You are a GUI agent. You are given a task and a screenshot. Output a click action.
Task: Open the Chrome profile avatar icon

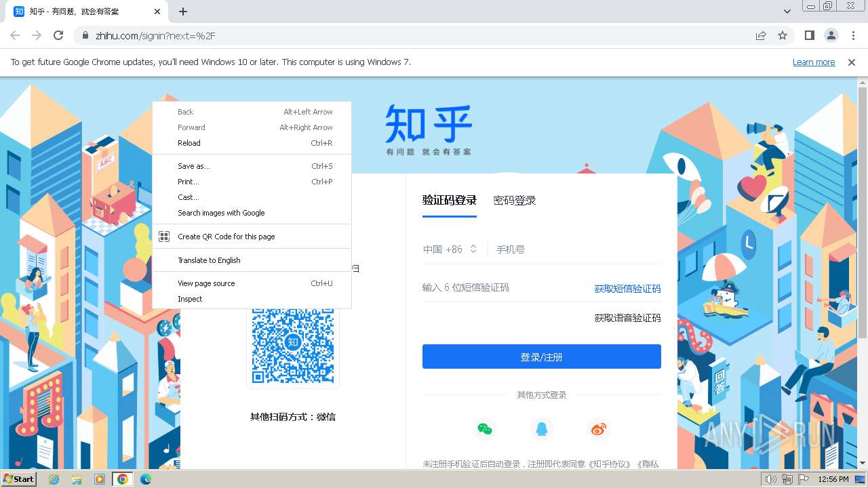(831, 35)
